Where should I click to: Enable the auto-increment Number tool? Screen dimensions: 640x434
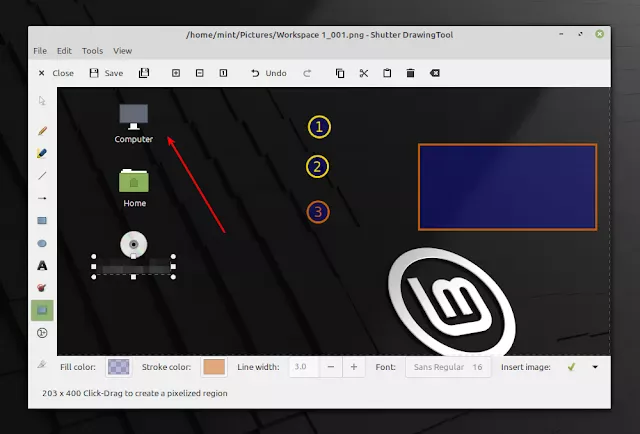tap(42, 333)
